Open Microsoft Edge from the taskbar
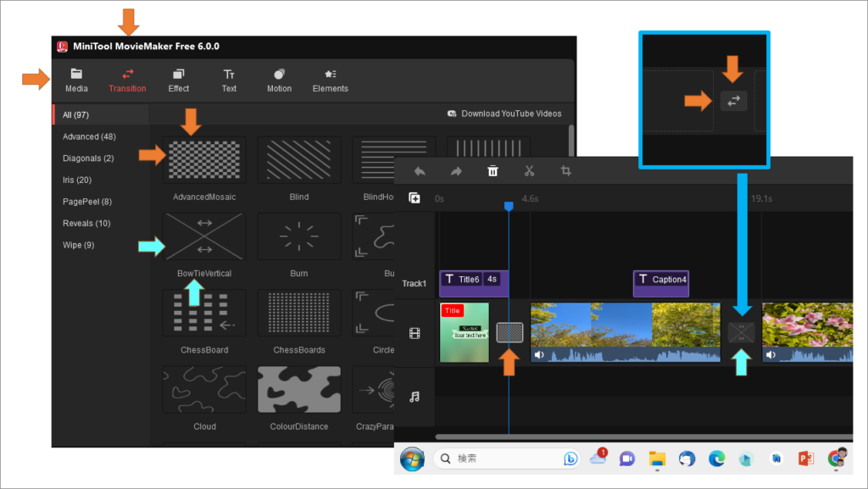 tap(716, 458)
